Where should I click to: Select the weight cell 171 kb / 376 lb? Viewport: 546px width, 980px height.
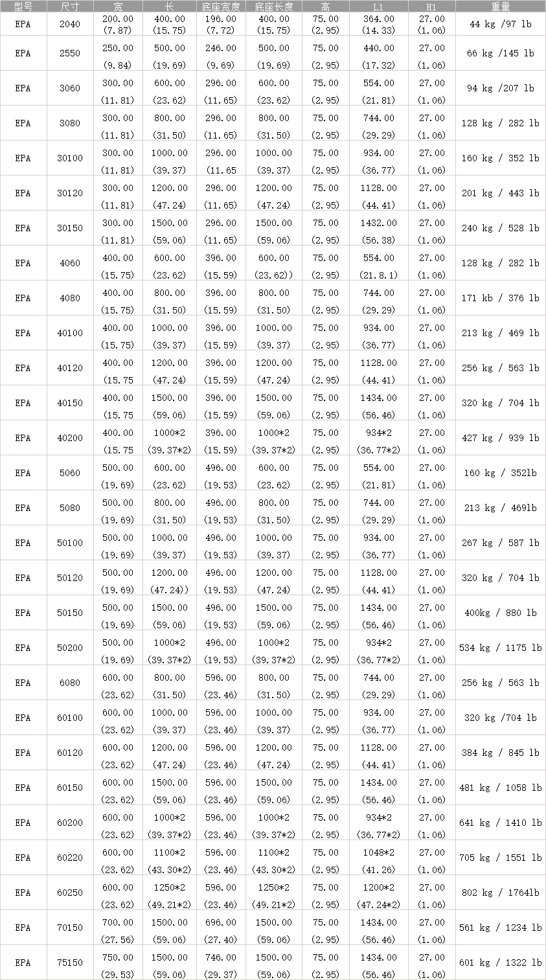pos(500,298)
